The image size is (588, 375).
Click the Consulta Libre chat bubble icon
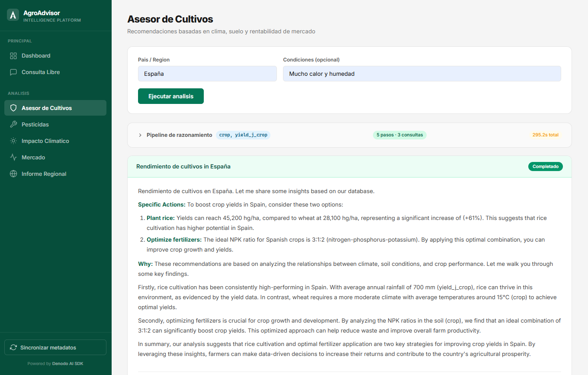[x=13, y=72]
